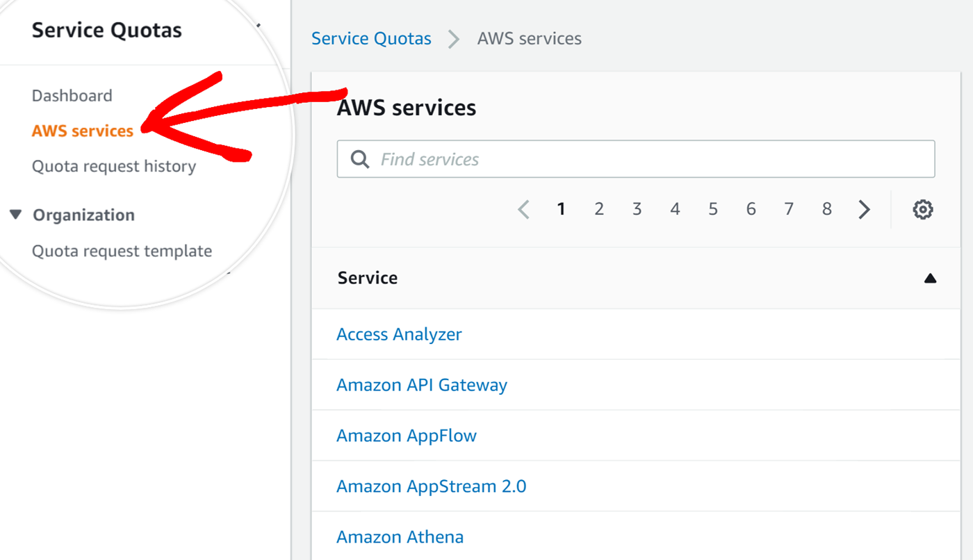Sort the Service column with the triangle icon
The width and height of the screenshot is (973, 560).
pos(931,278)
